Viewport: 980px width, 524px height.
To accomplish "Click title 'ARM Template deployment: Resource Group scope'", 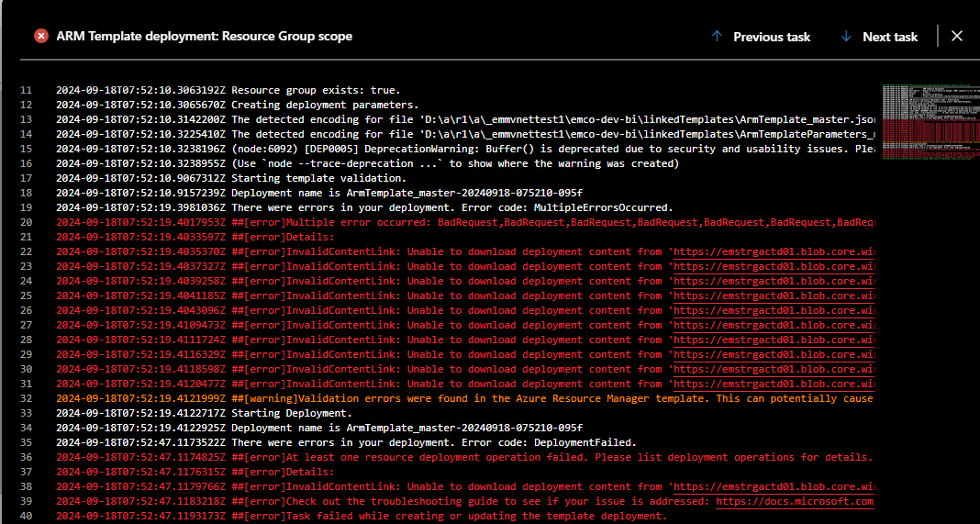I will (x=205, y=37).
